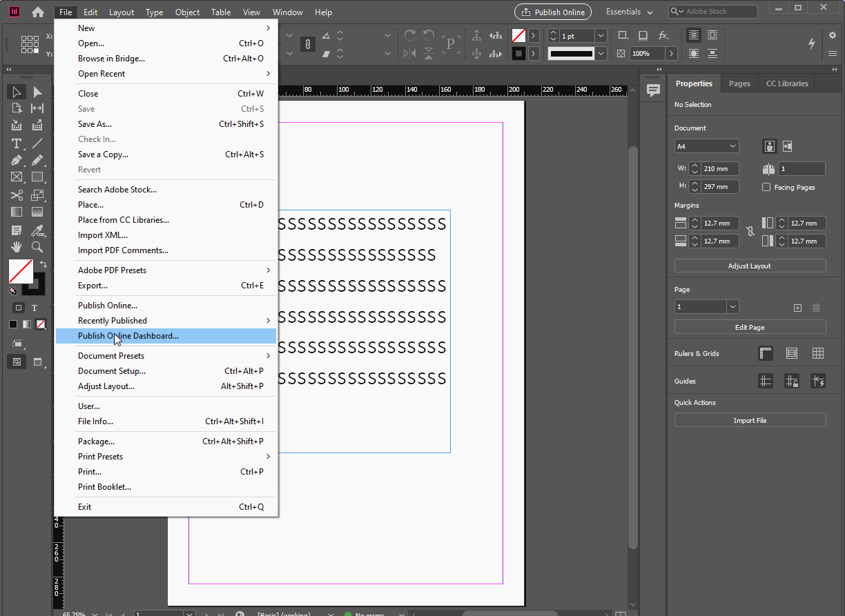
Task: Toggle Lock Guides icon
Action: tap(792, 381)
